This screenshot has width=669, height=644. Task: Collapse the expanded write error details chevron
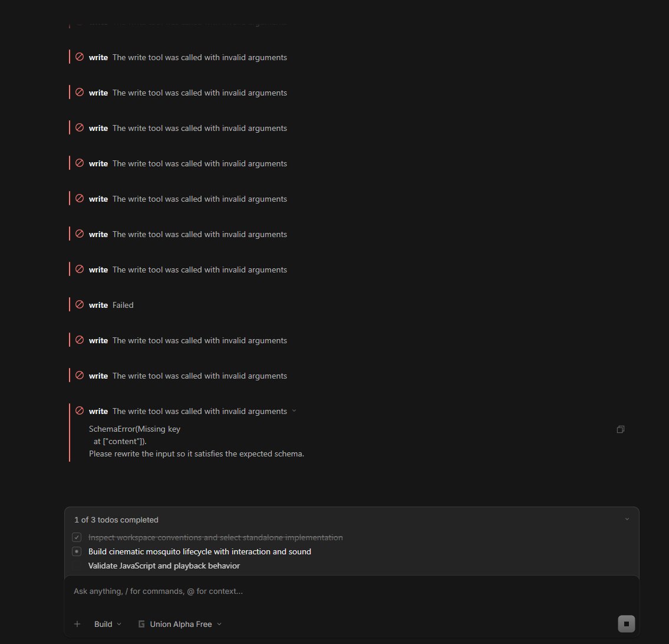click(x=294, y=411)
